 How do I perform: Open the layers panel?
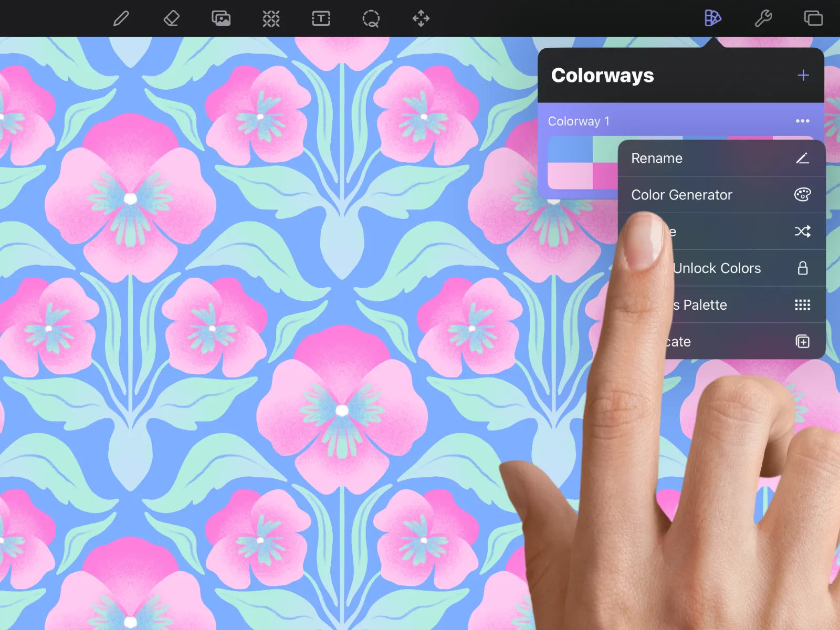tap(813, 18)
